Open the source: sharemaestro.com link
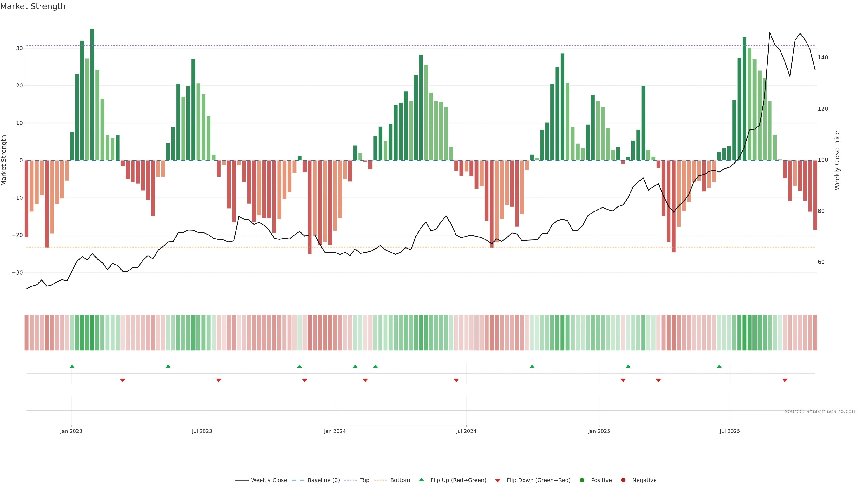 (821, 411)
